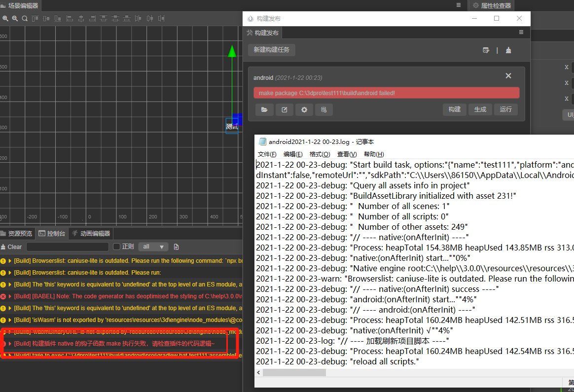Focus the console filter input field
Screen dimensions: 574x392
(68, 247)
